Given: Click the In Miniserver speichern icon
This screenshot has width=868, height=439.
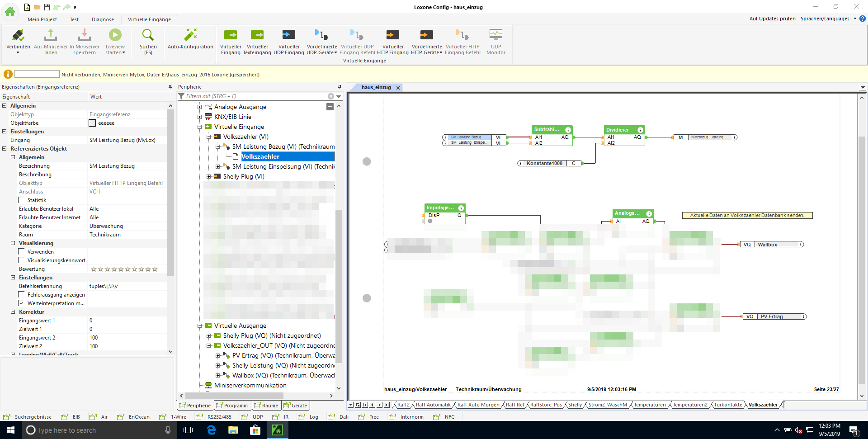Looking at the screenshot, I should point(85,36).
